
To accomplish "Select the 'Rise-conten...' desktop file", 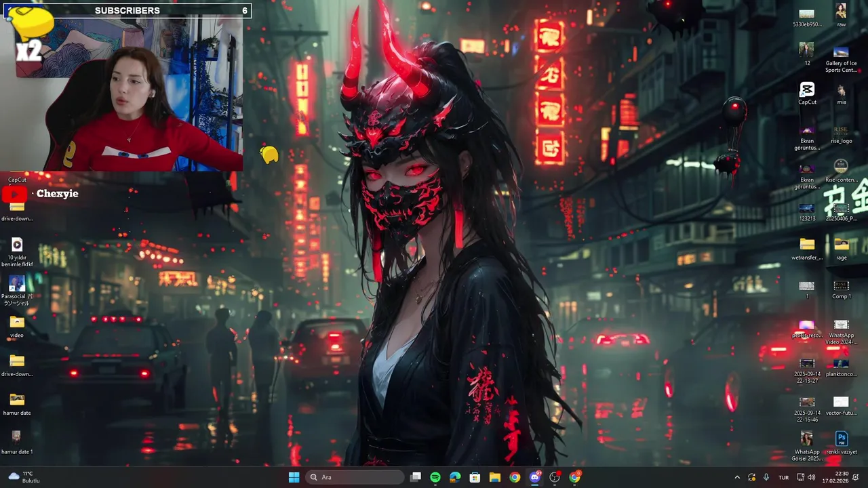I will (x=841, y=171).
